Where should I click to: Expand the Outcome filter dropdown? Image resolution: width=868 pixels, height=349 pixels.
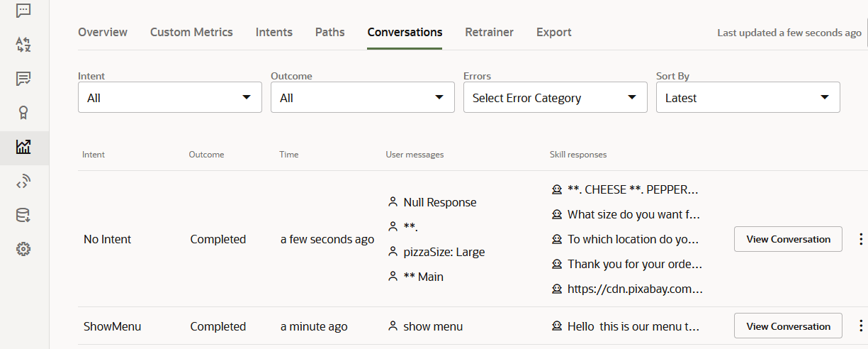tap(362, 98)
